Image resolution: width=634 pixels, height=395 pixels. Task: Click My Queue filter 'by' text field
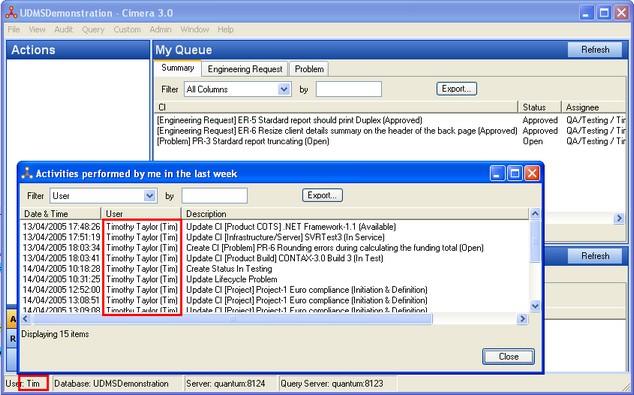[x=349, y=89]
